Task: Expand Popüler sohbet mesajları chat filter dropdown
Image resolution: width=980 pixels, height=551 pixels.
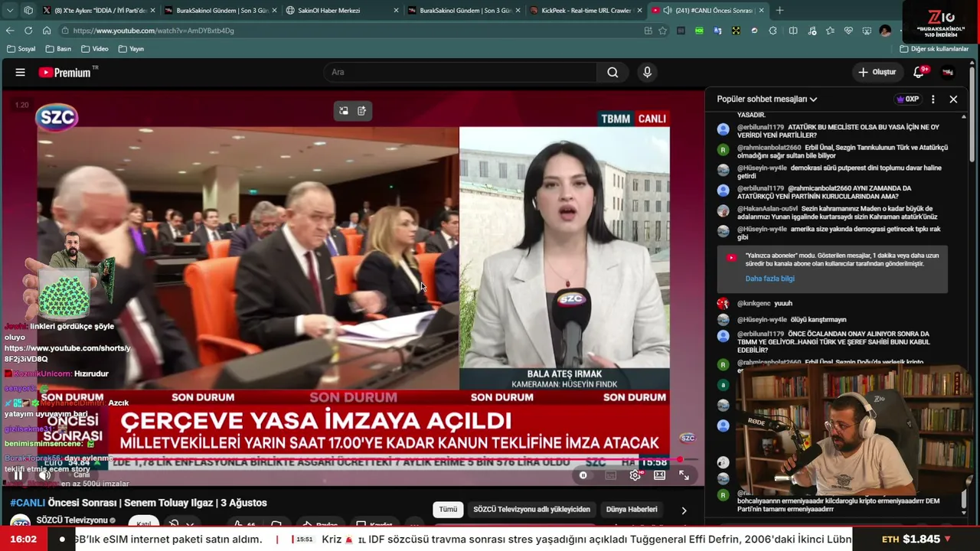Action: click(x=767, y=99)
